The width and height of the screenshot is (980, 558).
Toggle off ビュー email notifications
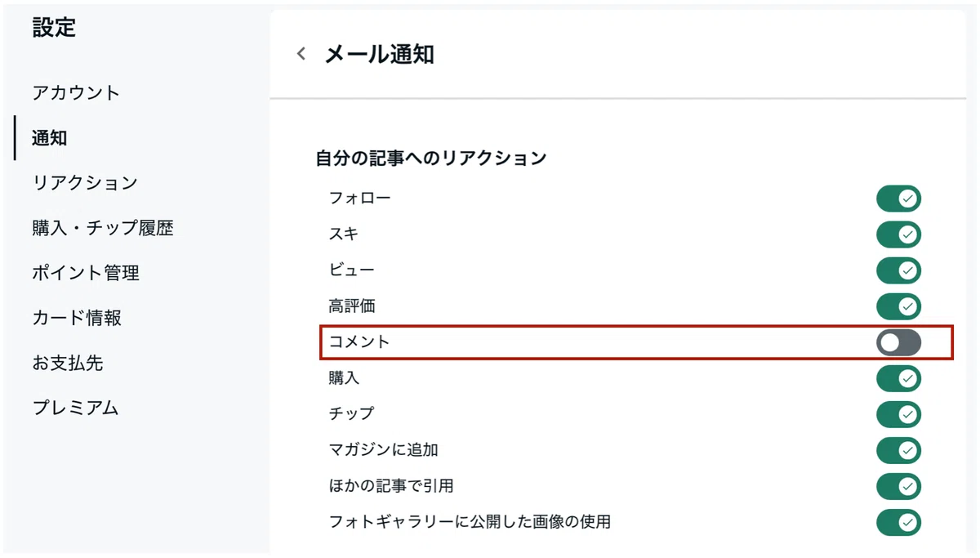click(x=898, y=270)
